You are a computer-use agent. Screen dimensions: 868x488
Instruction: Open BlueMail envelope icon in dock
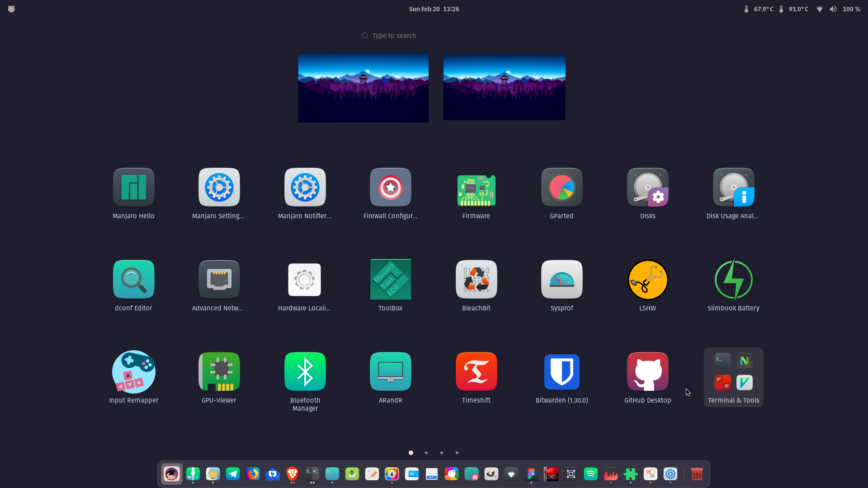pyautogui.click(x=273, y=474)
